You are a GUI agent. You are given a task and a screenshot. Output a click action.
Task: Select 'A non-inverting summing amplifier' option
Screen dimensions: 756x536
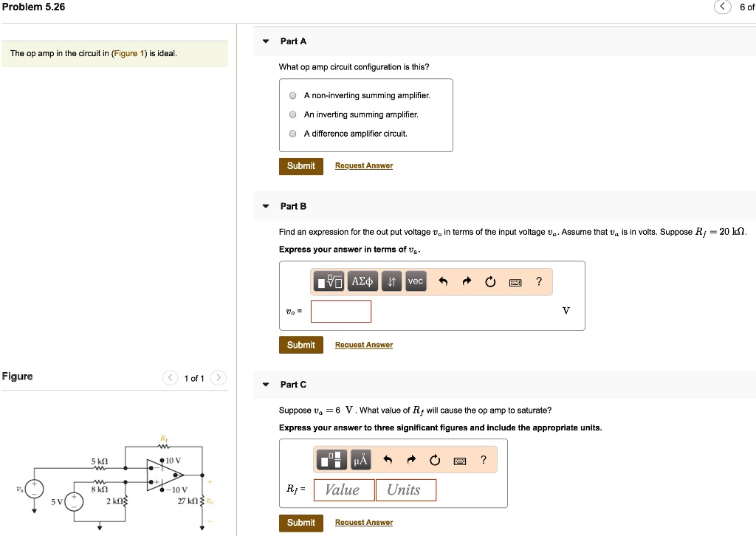pos(292,95)
